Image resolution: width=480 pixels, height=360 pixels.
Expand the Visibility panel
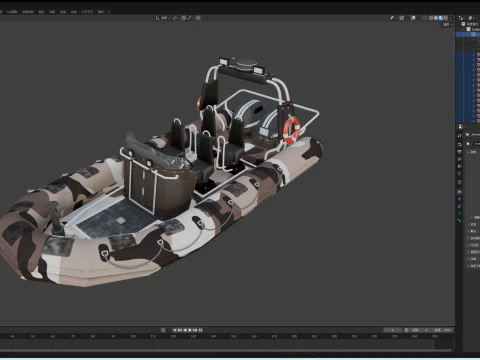(x=473, y=245)
